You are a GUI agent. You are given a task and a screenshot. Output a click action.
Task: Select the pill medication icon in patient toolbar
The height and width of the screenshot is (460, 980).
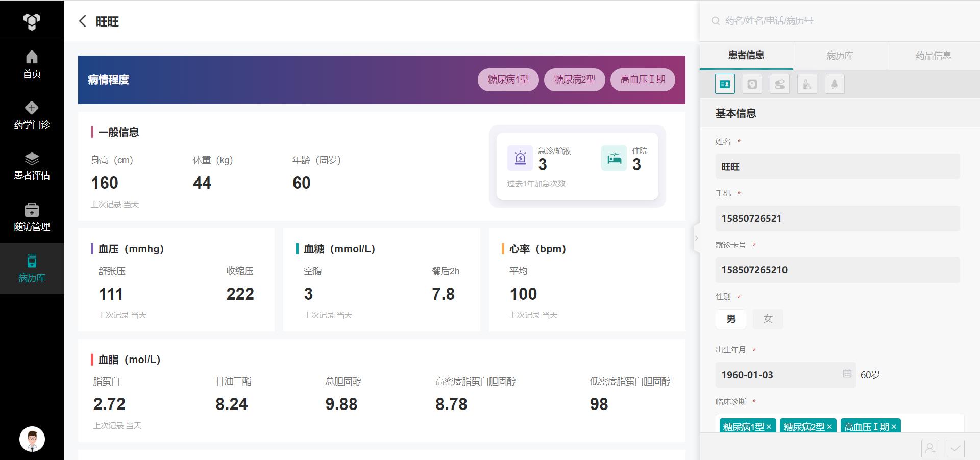[779, 84]
